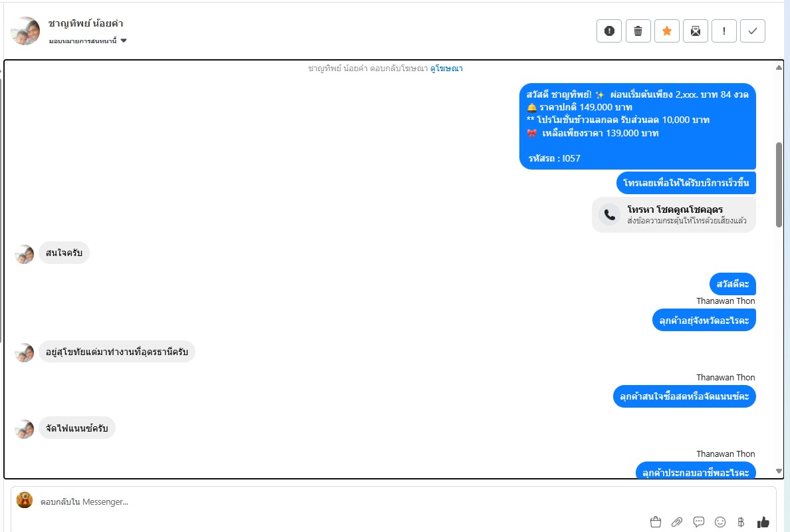Click the phone icon in call card
The width and height of the screenshot is (790, 532).
click(610, 215)
